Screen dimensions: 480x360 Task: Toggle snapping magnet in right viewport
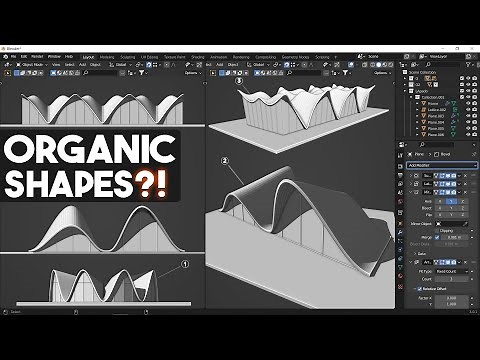tap(286, 65)
